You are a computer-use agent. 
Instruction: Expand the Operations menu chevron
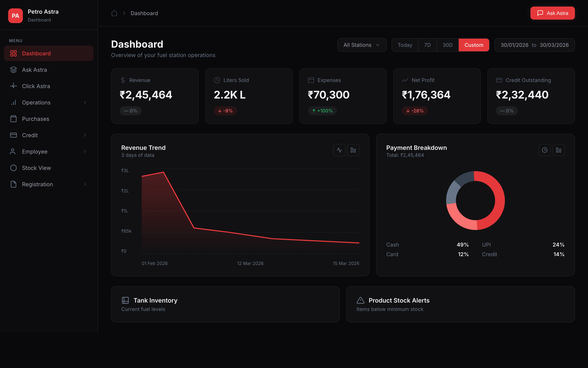tap(85, 102)
